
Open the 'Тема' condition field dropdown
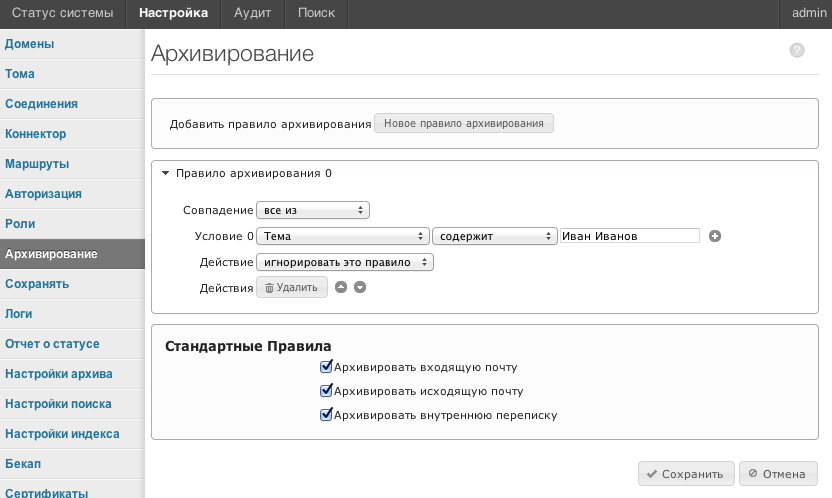pyautogui.click(x=343, y=236)
